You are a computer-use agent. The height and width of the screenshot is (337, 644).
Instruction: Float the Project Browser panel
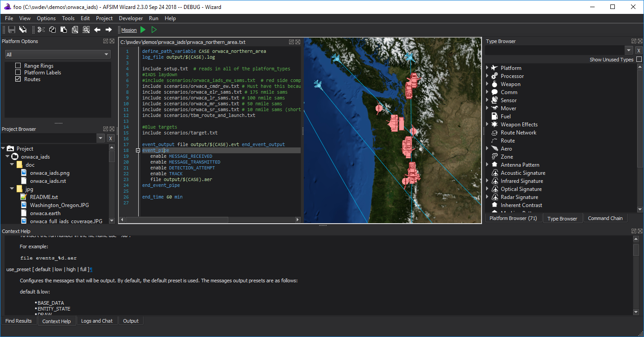tap(105, 129)
